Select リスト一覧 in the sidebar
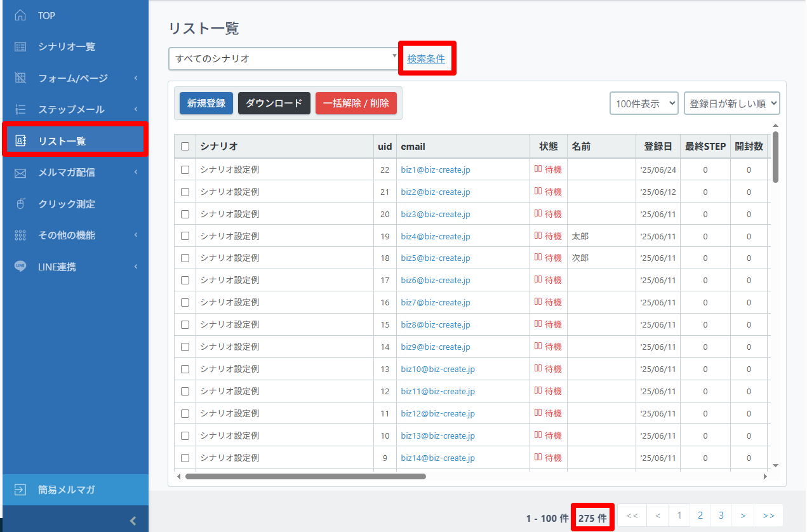Screen dimensions: 807x532 [76, 141]
